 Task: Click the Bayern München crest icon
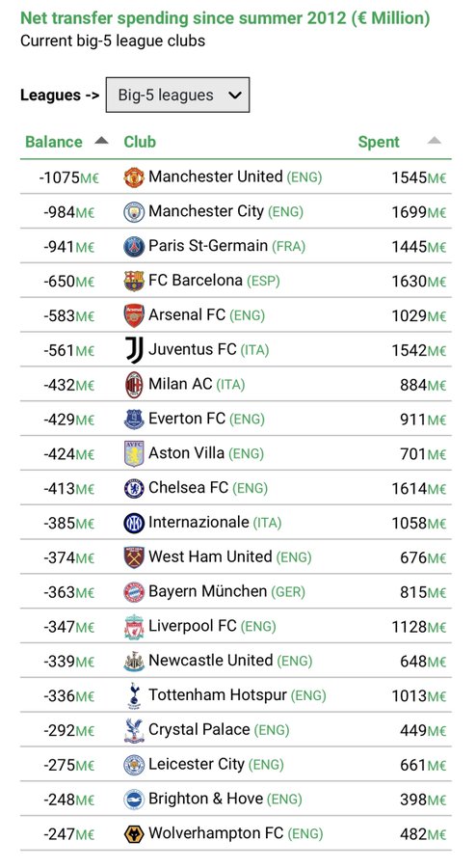134,592
